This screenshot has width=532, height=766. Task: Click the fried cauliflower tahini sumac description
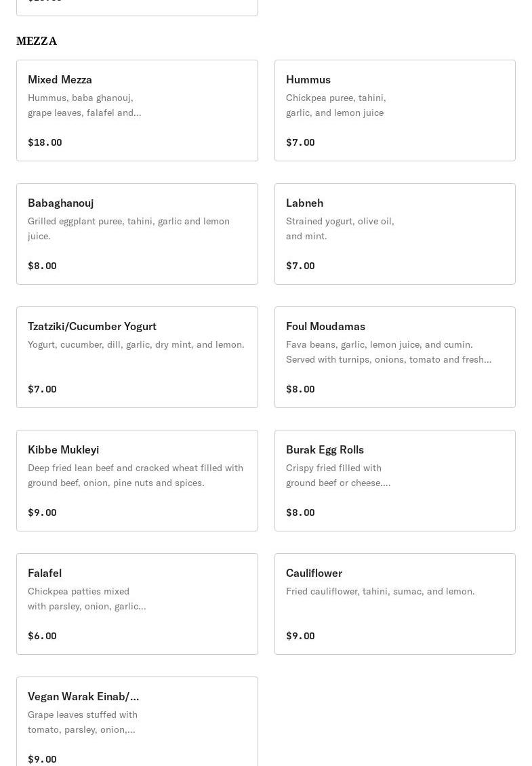[380, 591]
